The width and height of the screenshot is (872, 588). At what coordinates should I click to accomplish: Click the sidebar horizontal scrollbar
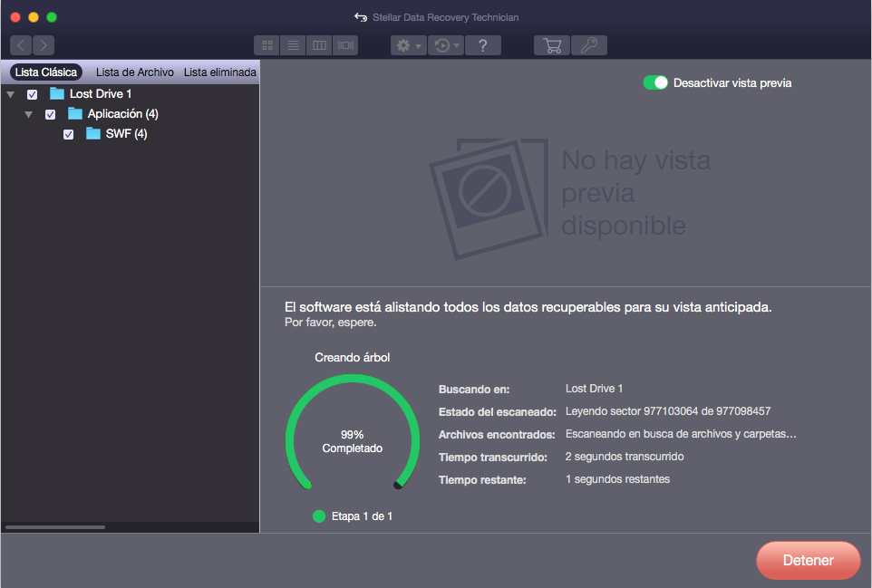[x=55, y=526]
